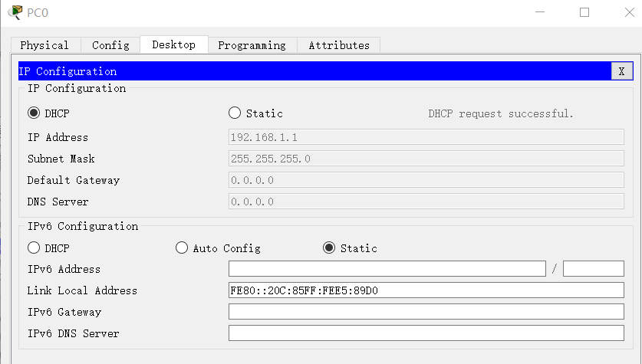Focus the IPv6 Gateway input field
The image size is (642, 364).
coord(426,312)
